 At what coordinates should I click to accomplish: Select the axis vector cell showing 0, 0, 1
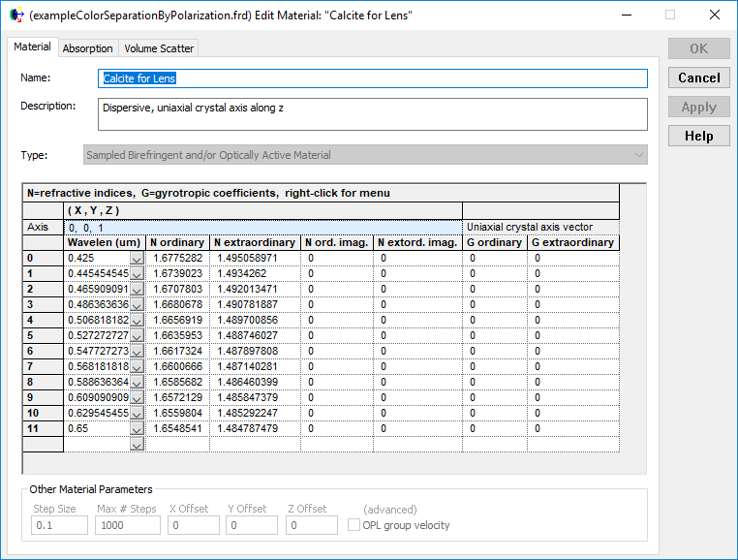click(261, 227)
